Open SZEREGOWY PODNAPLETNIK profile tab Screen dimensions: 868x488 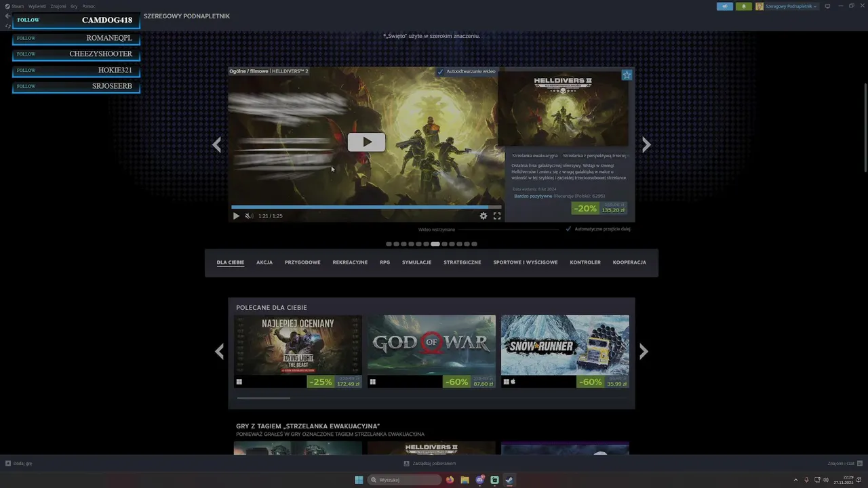coord(186,16)
